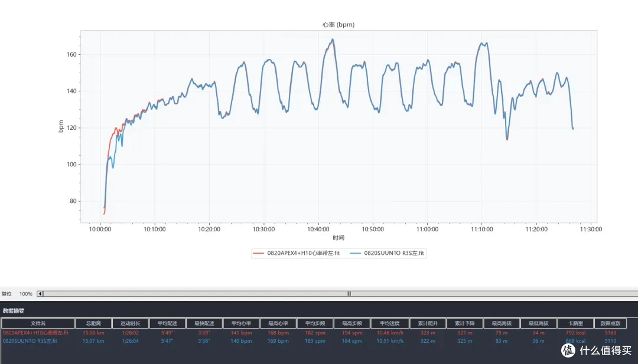638x364 pixels.
Task: Click the 792 kcal calories cell
Action: (576, 333)
